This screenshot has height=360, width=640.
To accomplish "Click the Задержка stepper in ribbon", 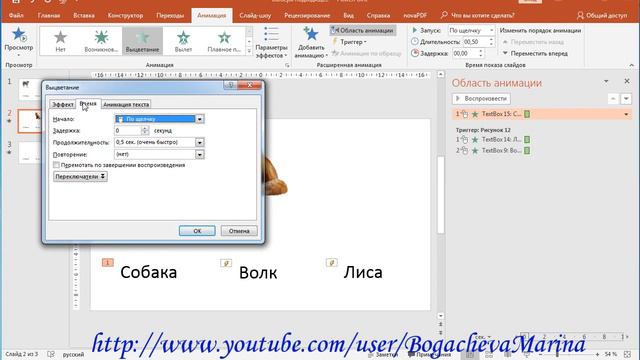I will pos(480,53).
